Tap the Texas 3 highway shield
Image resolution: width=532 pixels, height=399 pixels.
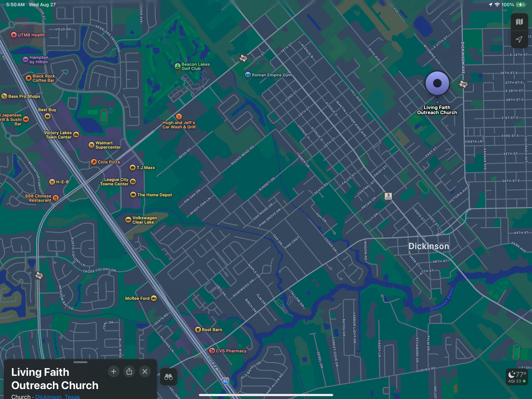(x=388, y=196)
